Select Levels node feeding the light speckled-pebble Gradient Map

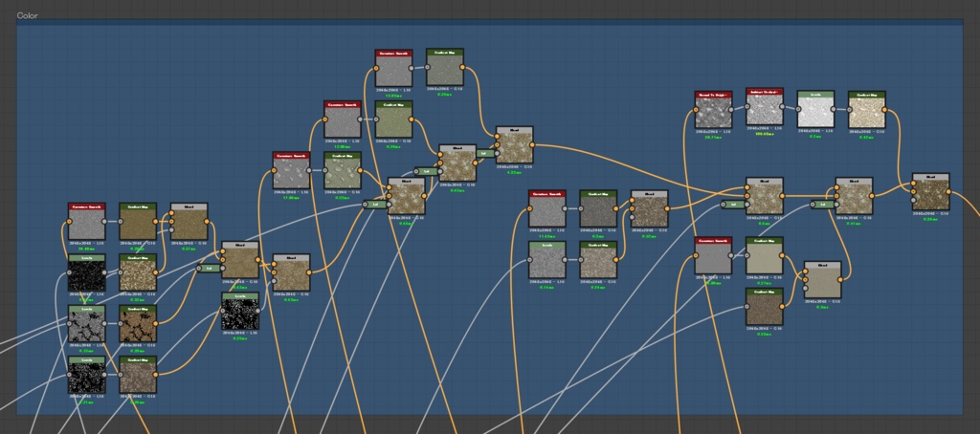[87, 272]
